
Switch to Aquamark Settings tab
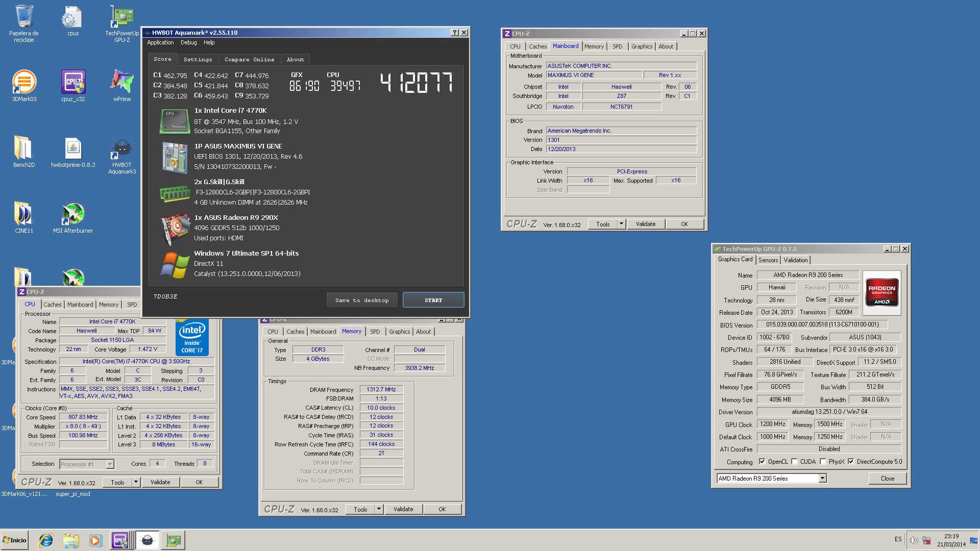(x=198, y=60)
